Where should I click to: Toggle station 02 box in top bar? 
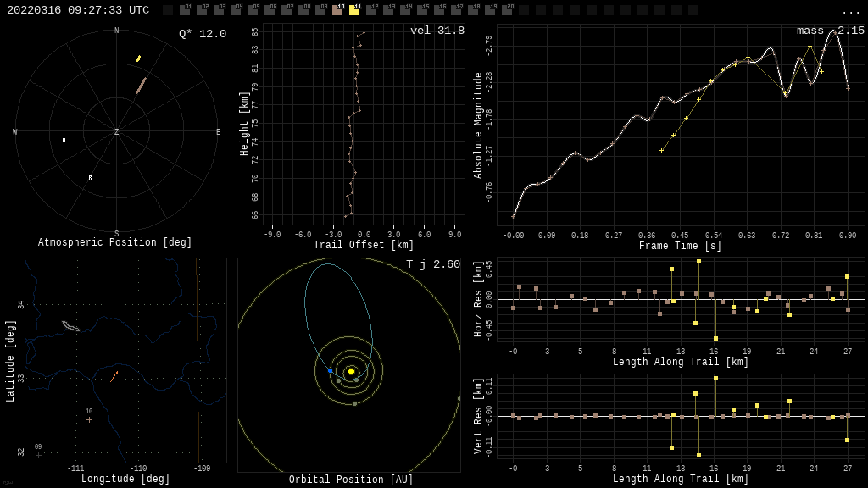(x=202, y=10)
